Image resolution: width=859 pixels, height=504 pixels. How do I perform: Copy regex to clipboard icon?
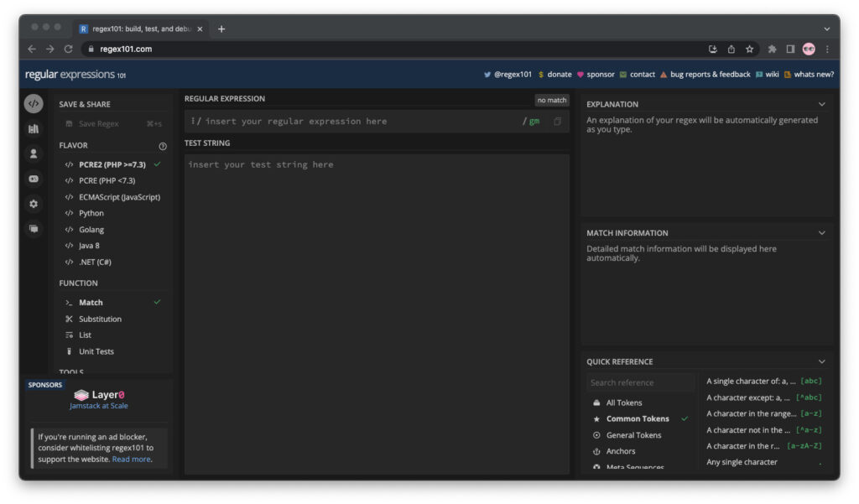[x=557, y=122]
